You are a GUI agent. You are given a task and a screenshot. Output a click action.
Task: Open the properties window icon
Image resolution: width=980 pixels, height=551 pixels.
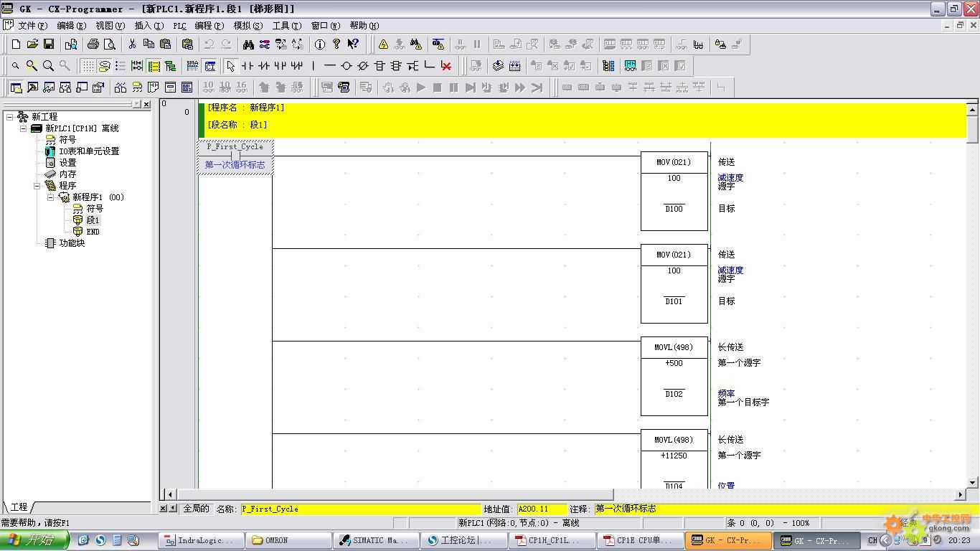[98, 88]
